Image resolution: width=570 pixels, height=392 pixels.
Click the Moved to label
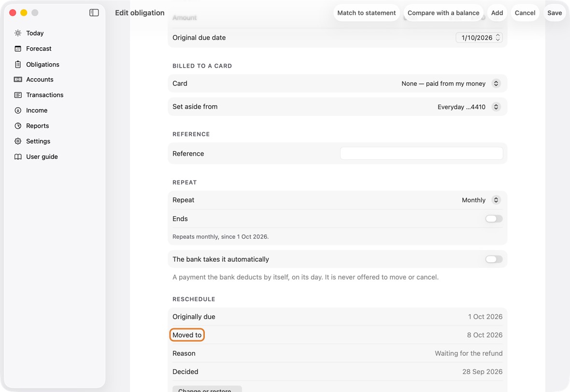pos(187,335)
